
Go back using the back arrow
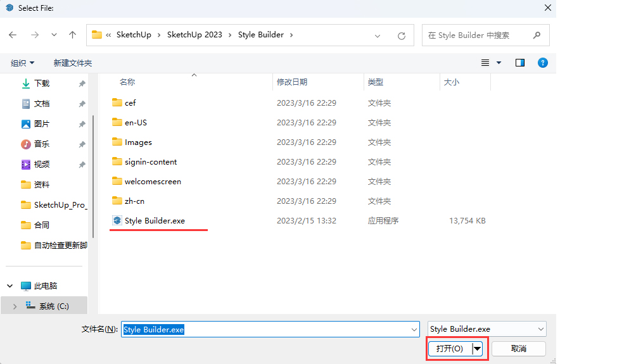pyautogui.click(x=13, y=35)
